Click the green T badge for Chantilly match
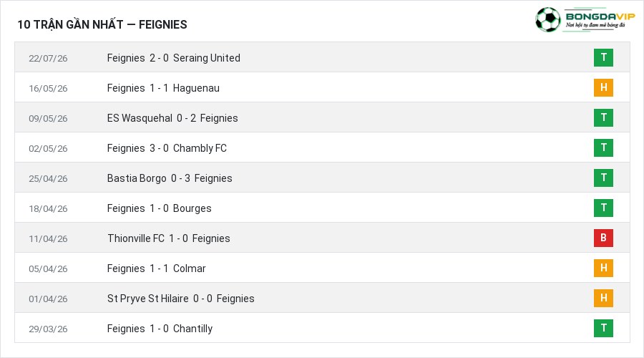 pos(603,328)
